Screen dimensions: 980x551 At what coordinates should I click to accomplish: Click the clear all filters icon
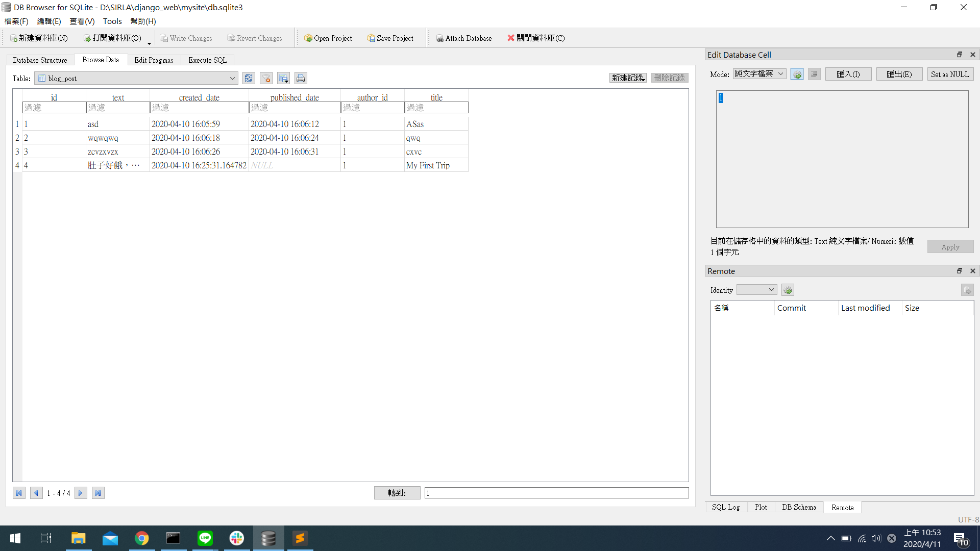pyautogui.click(x=266, y=78)
